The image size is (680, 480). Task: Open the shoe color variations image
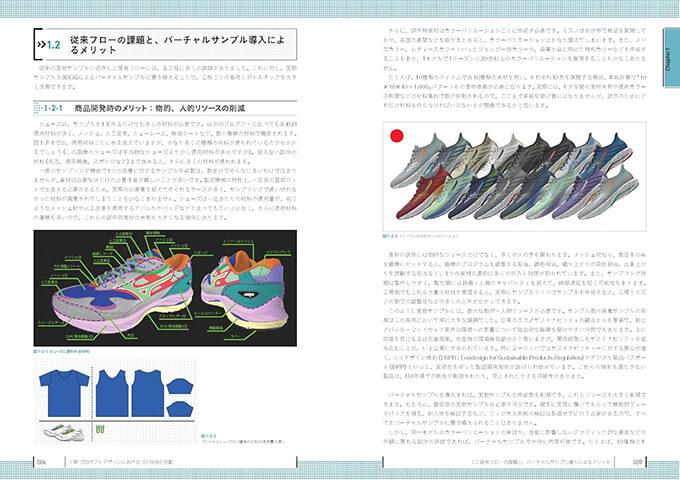514,176
